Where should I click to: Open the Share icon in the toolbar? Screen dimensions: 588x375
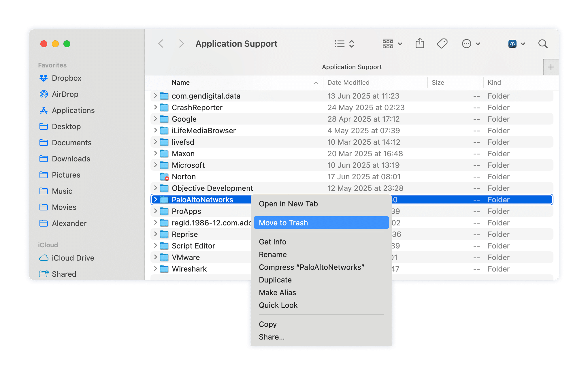(x=420, y=44)
